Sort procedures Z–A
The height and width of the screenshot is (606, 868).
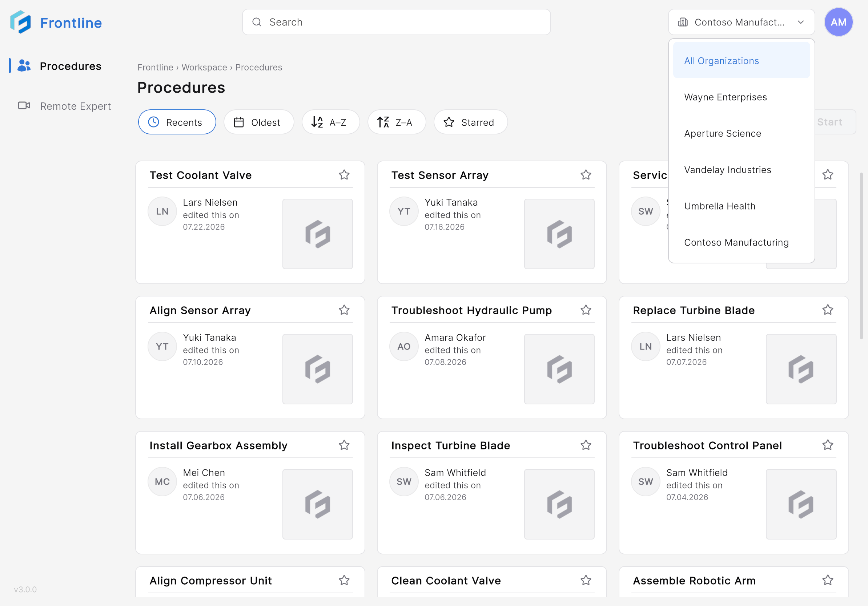[397, 122]
